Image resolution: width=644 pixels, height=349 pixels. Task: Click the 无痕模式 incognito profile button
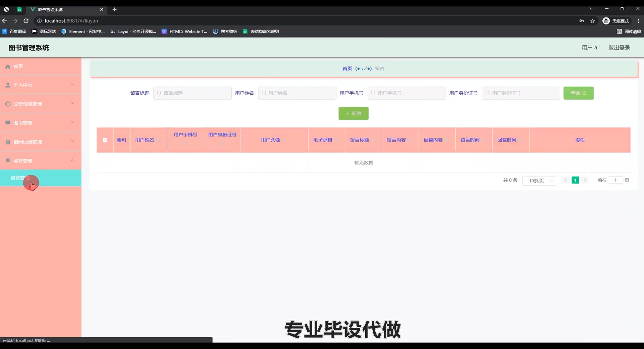point(616,21)
